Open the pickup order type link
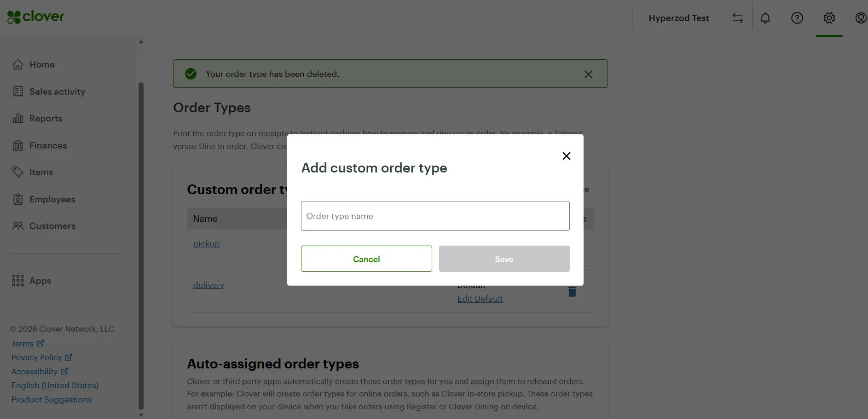 click(206, 244)
